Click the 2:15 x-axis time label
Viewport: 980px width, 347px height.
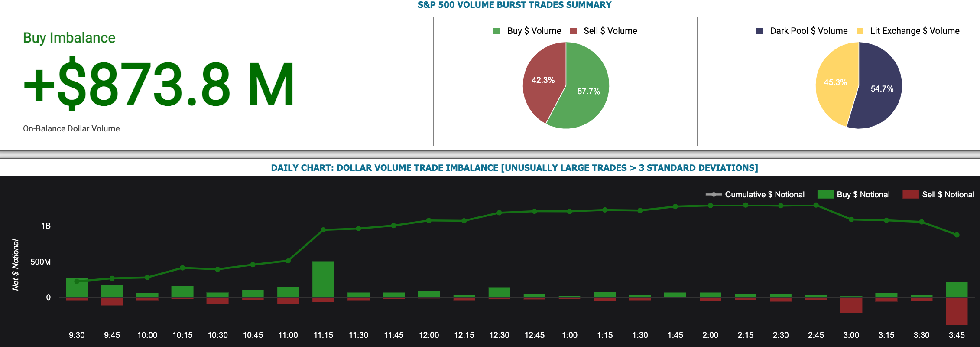[x=746, y=335]
